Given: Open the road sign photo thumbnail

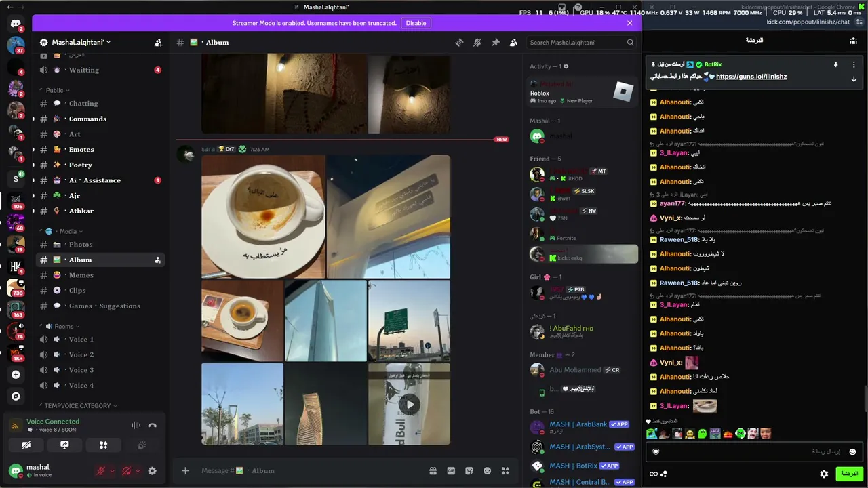Looking at the screenshot, I should (x=409, y=321).
